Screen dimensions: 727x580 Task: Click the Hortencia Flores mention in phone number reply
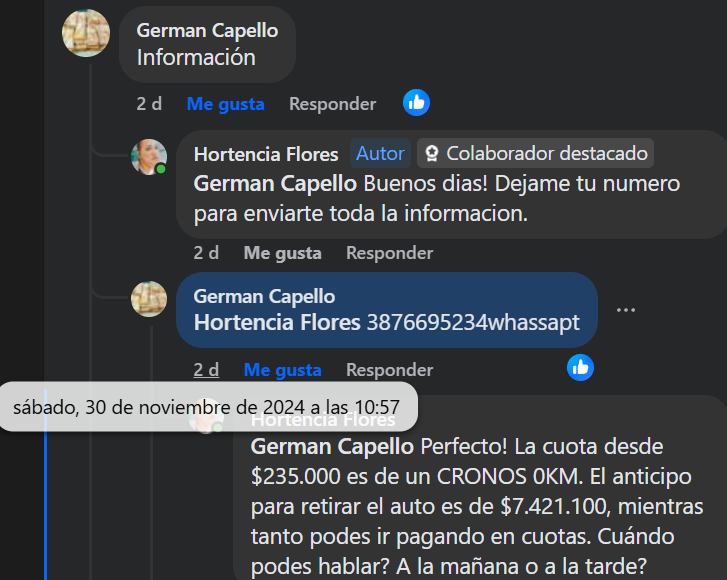(x=277, y=322)
